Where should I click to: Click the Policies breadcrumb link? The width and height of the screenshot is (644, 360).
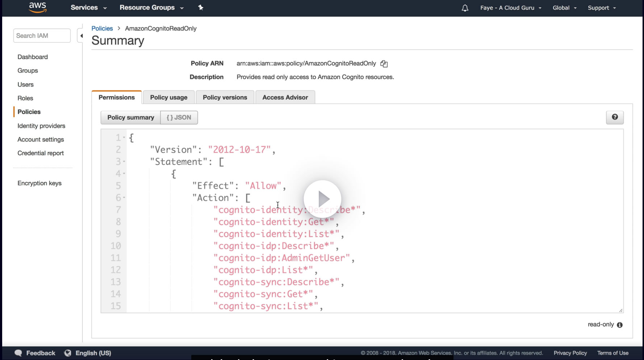click(102, 28)
